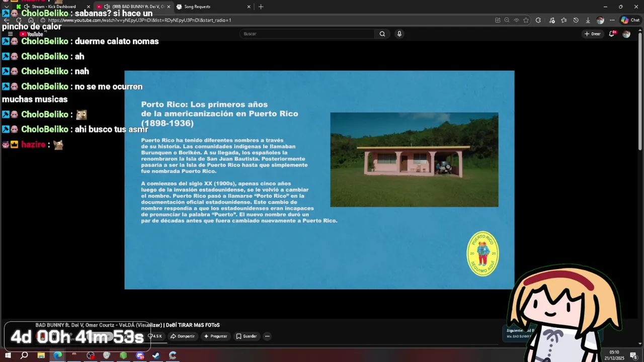Viewport: 644px width, 362px height.
Task: Open Edge extensions puzzle icon
Action: click(x=538, y=20)
